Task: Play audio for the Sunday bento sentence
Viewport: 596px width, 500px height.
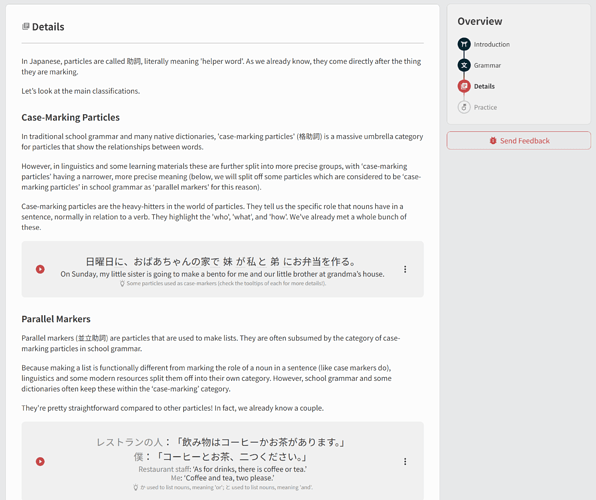Action: (x=40, y=269)
